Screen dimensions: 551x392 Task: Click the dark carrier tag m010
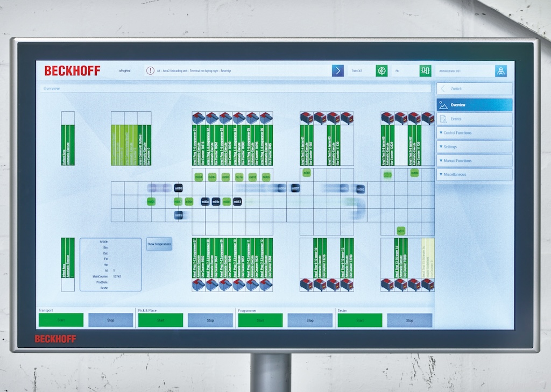coord(179,188)
